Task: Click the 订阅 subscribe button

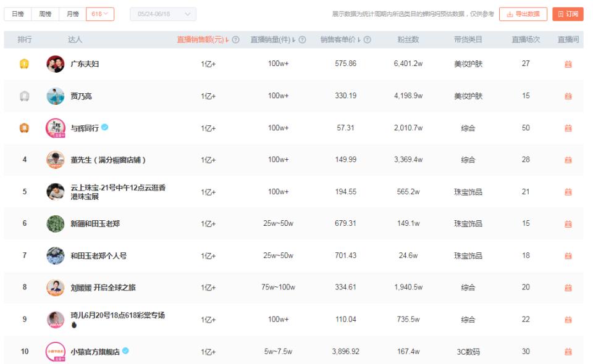Action: tap(567, 14)
